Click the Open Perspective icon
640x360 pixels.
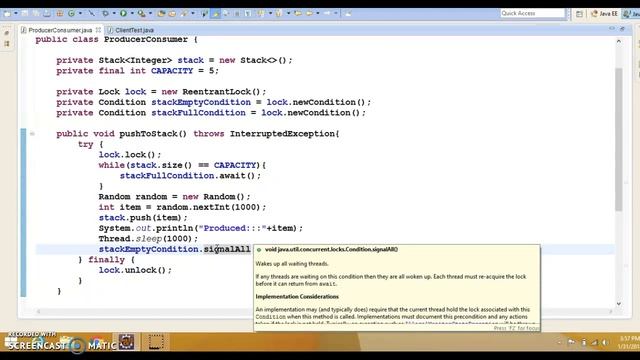click(x=579, y=14)
